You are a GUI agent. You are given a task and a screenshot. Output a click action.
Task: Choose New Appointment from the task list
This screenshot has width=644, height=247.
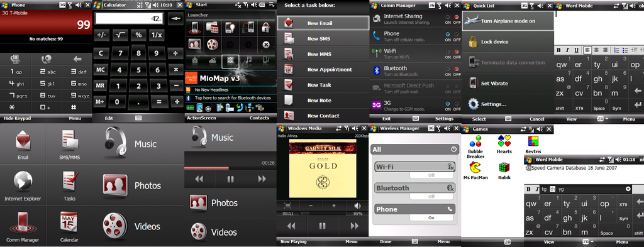[x=323, y=69]
